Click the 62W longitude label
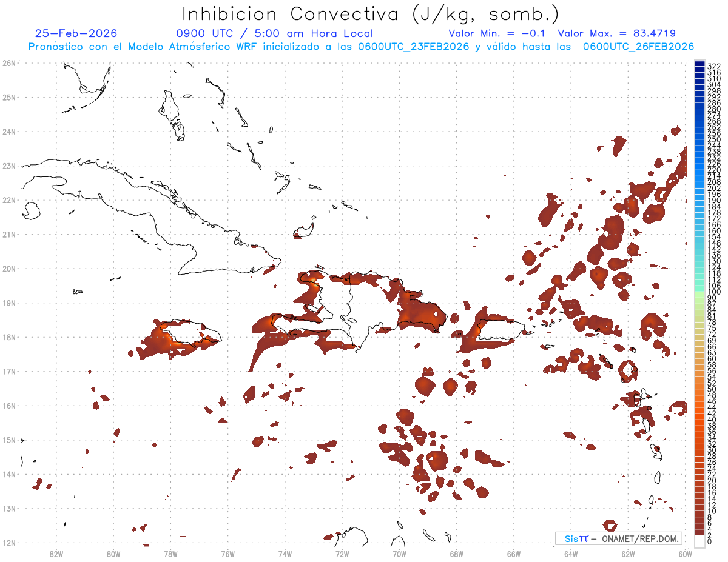The height and width of the screenshot is (562, 728). click(x=628, y=554)
